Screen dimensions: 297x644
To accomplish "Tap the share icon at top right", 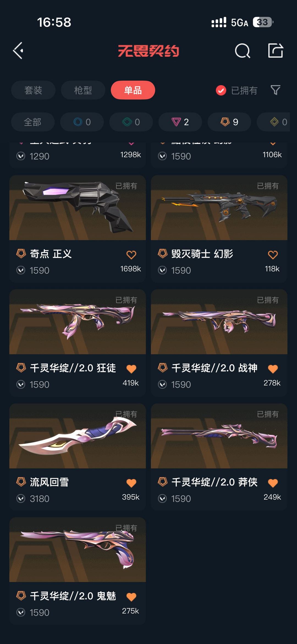I will click(276, 50).
